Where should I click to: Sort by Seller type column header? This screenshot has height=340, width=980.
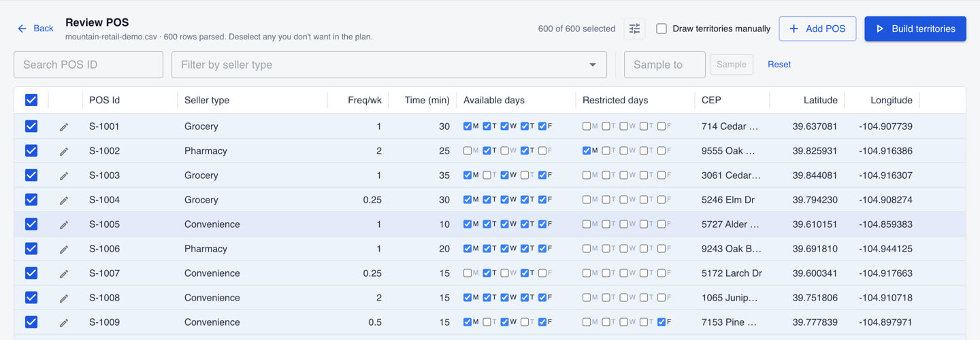pos(207,100)
